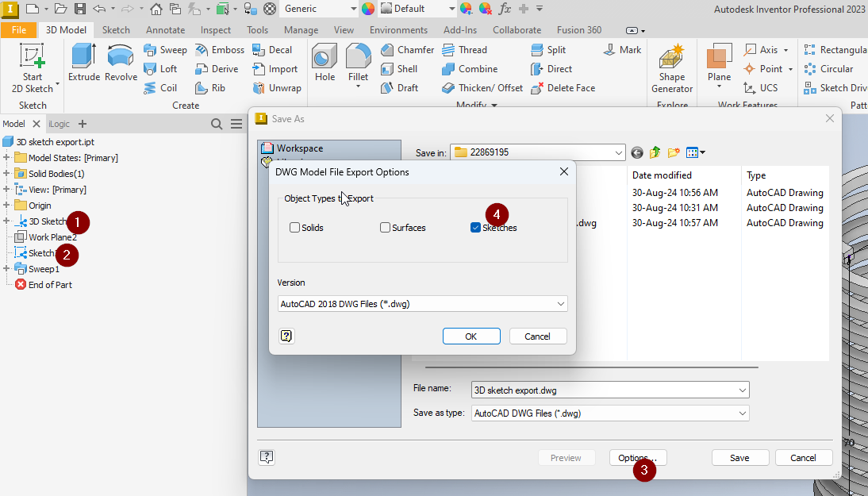Select the Extrude tool
This screenshot has width=868, height=496.
pos(82,63)
